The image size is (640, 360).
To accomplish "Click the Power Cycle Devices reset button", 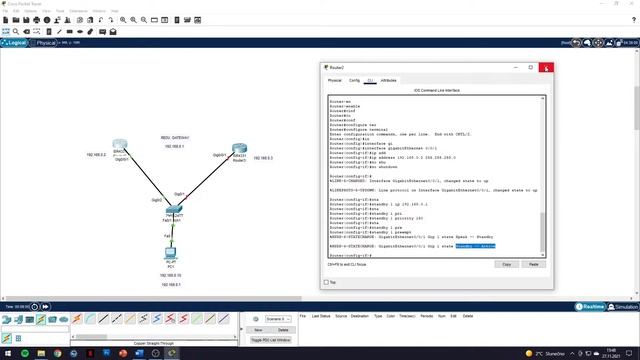I will click(35, 307).
